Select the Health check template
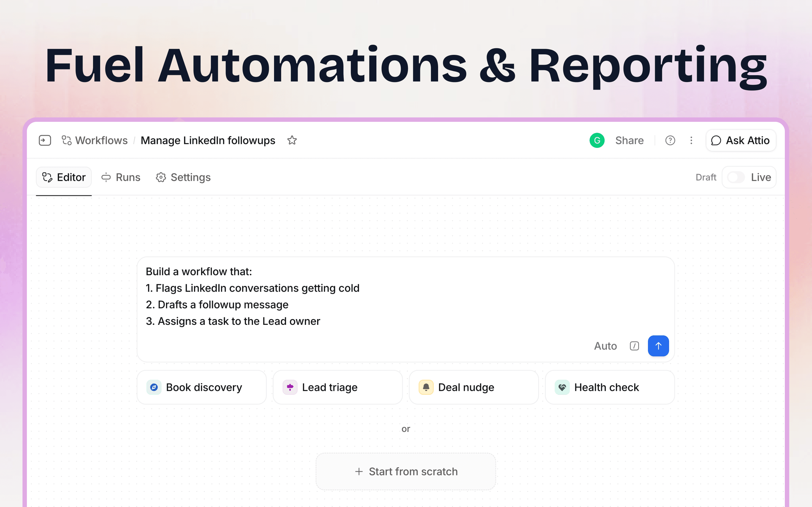812x507 pixels. 610,387
